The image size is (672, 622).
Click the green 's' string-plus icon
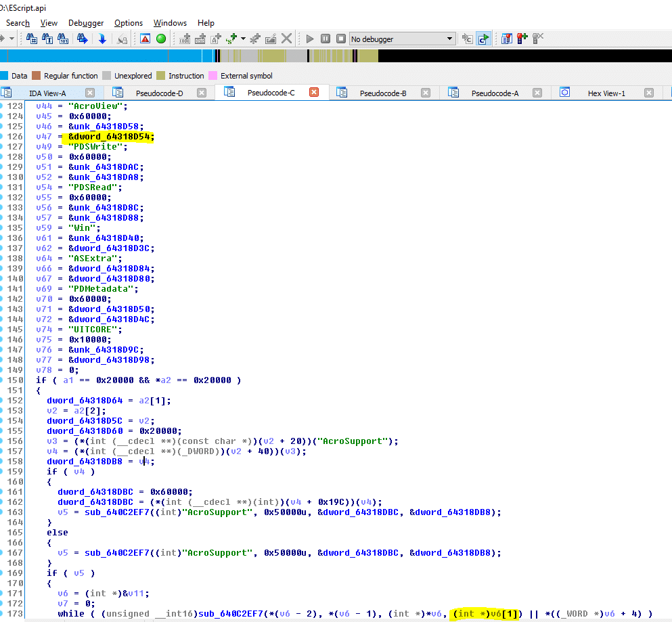[232, 39]
